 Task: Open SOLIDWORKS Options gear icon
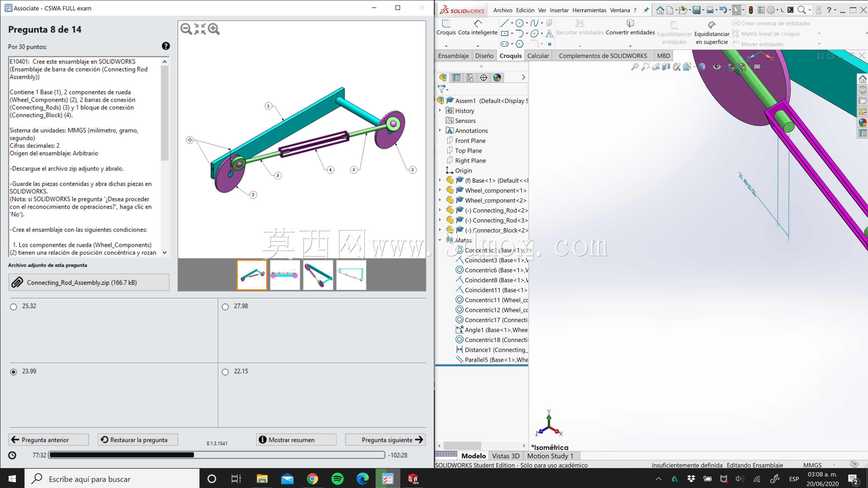(771, 10)
